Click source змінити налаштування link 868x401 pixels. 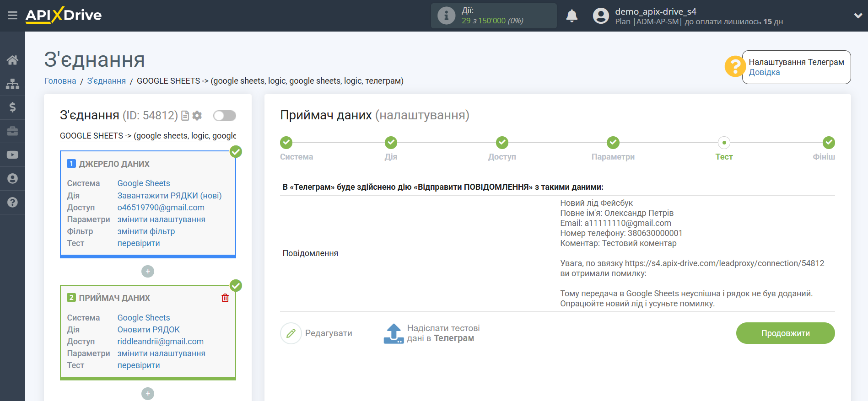click(x=161, y=219)
